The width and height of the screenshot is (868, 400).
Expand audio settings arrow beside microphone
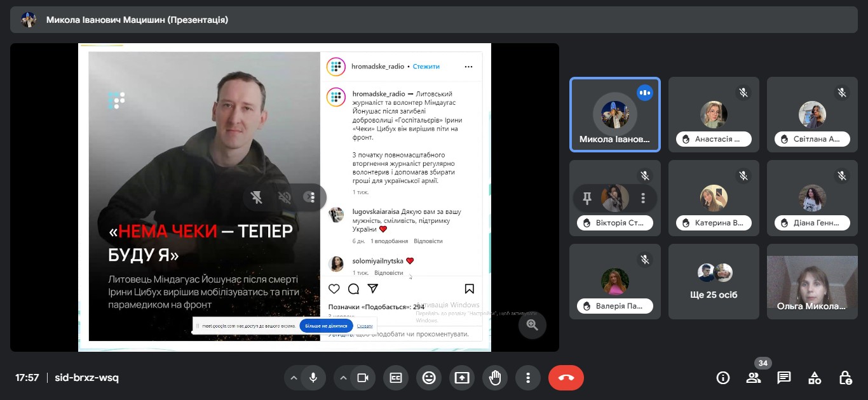click(x=294, y=378)
